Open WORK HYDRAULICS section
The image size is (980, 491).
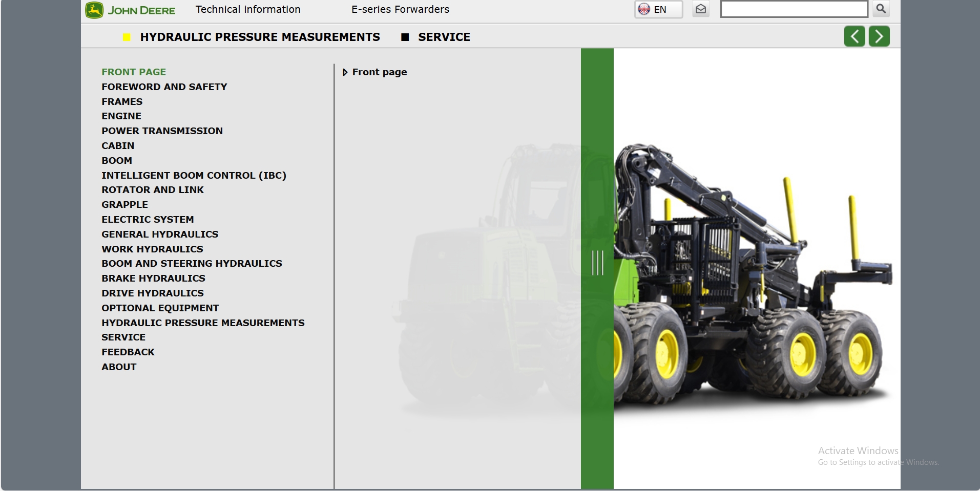coord(152,249)
